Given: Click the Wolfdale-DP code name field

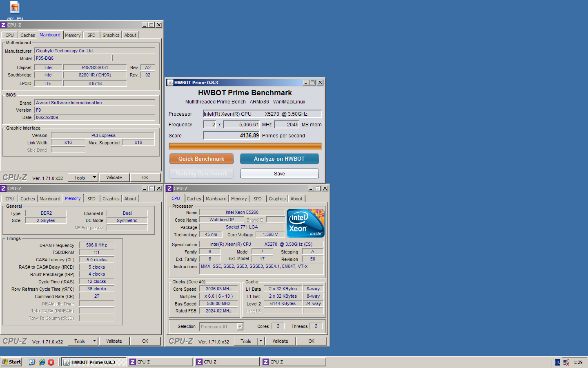Looking at the screenshot, I should [222, 220].
